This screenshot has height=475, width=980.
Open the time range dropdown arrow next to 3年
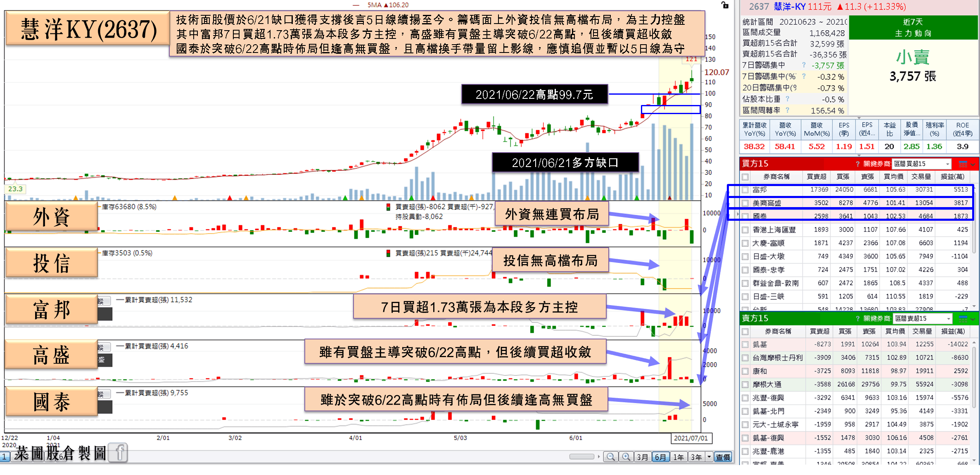(x=709, y=457)
